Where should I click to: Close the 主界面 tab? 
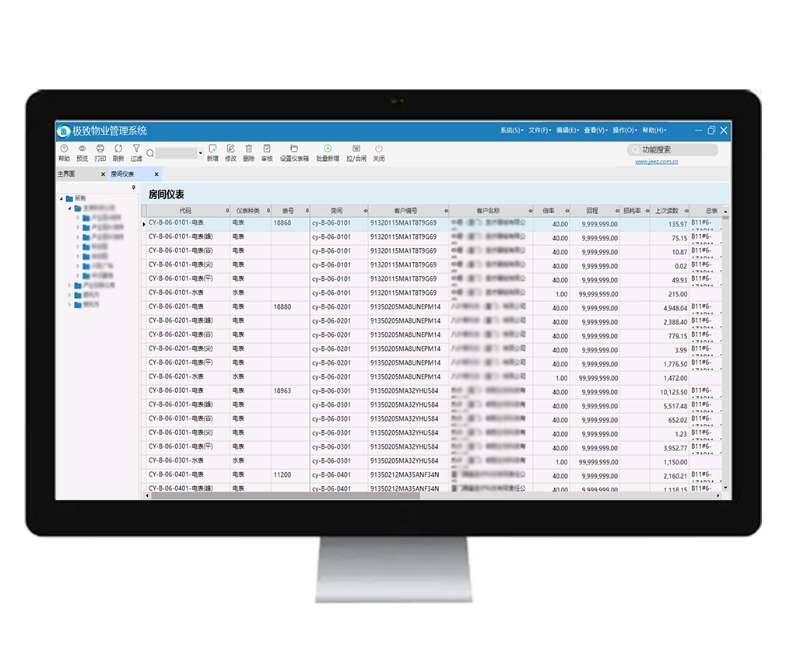coord(103,174)
